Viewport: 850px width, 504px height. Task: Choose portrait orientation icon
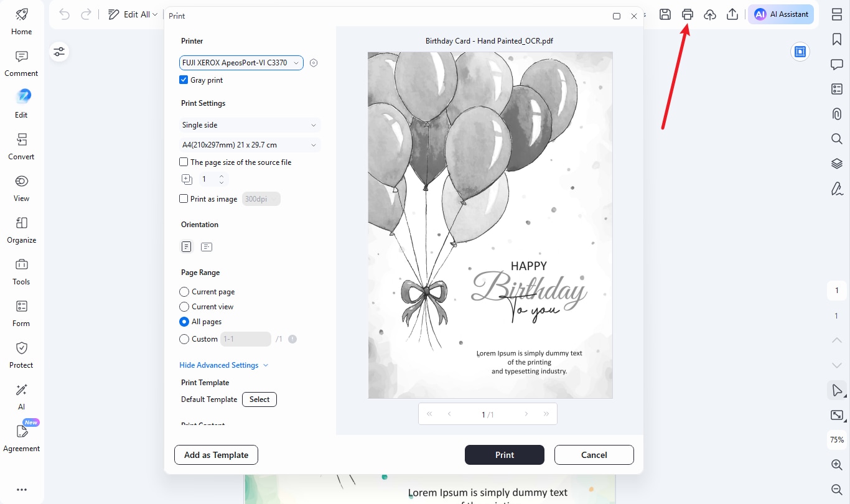click(x=186, y=246)
